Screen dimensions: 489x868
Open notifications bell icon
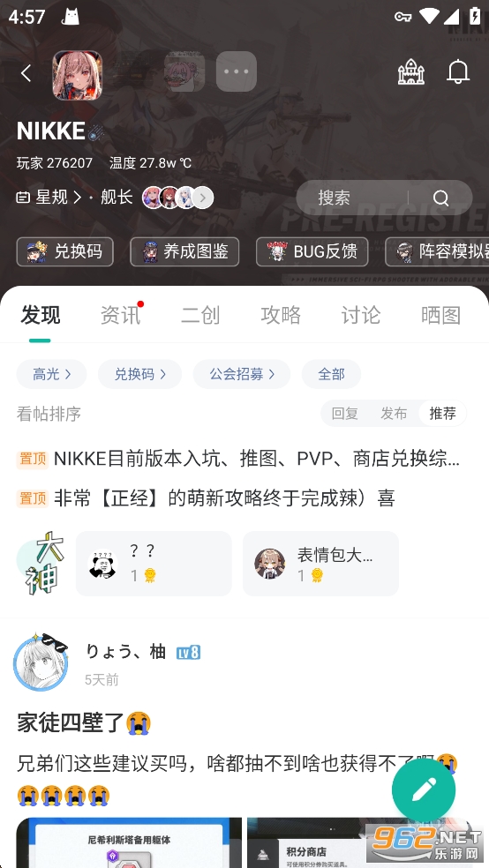click(458, 72)
